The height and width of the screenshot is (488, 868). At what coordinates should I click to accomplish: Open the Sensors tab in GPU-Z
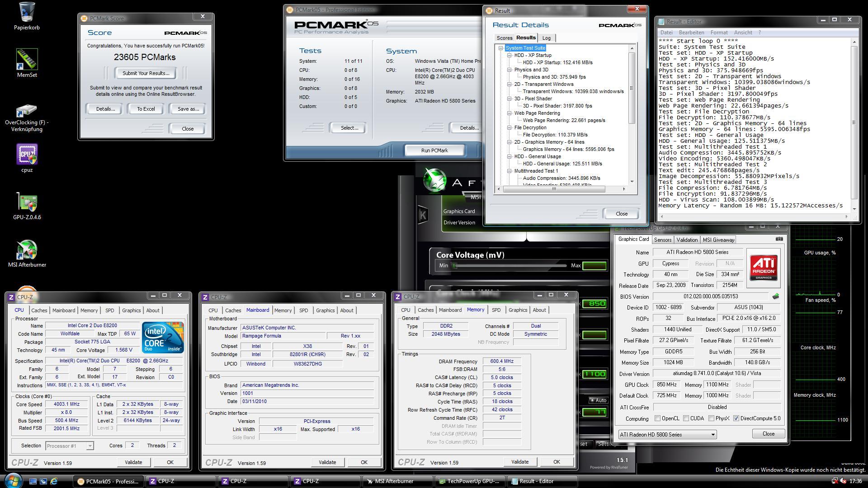coord(662,240)
